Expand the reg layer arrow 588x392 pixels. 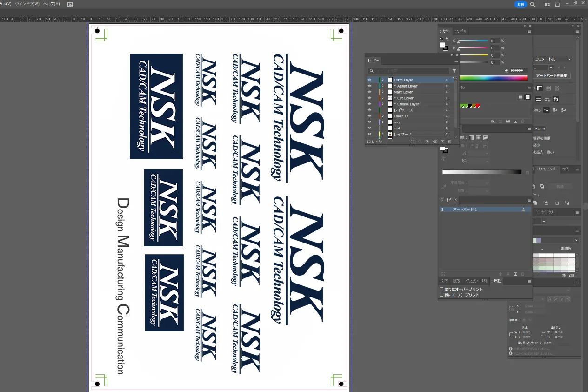pyautogui.click(x=383, y=122)
